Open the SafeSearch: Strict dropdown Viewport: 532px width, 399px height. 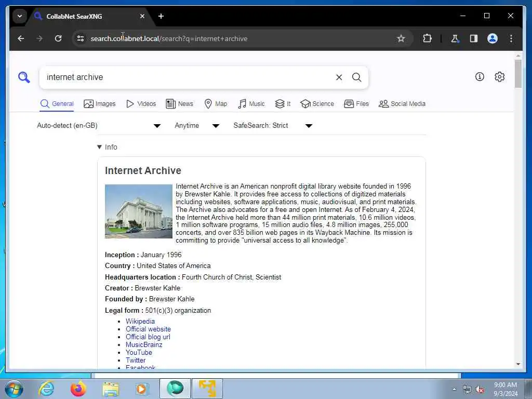pos(273,126)
